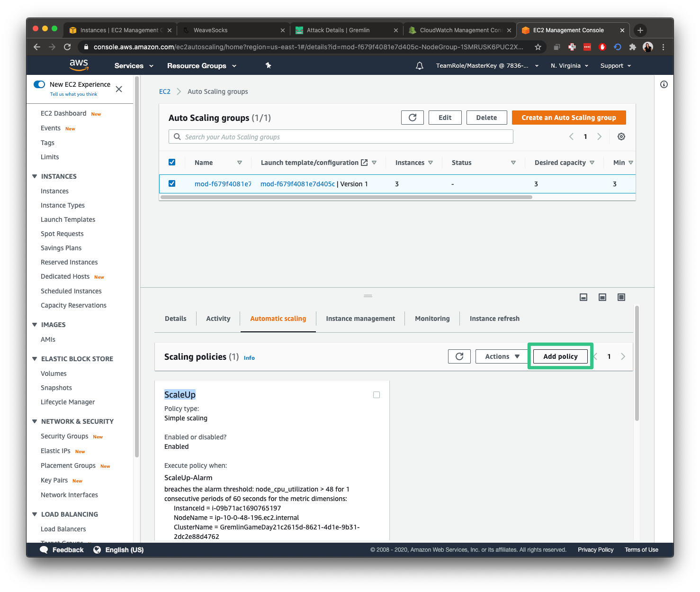
Task: Click the browser address bar URL
Action: 308,47
